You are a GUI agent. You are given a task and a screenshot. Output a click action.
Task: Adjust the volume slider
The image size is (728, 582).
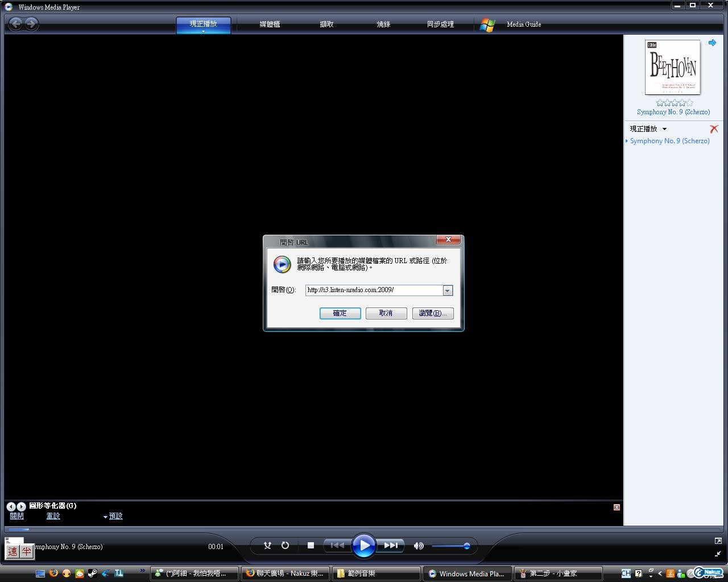(x=449, y=546)
